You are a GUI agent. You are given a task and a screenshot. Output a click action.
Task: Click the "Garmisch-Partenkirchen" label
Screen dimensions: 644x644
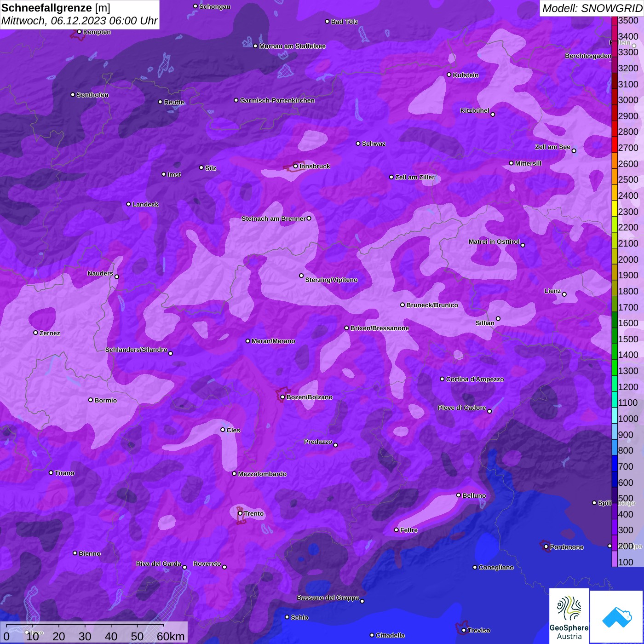(x=277, y=100)
